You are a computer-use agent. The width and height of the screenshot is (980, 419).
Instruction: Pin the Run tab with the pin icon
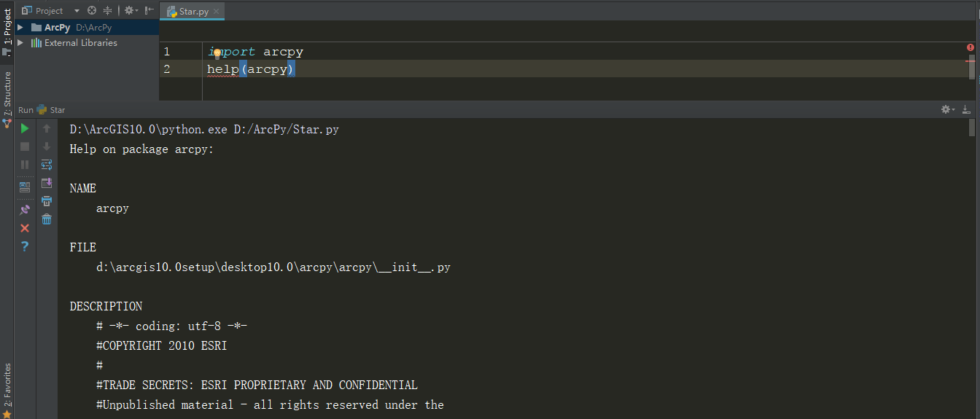[x=25, y=210]
